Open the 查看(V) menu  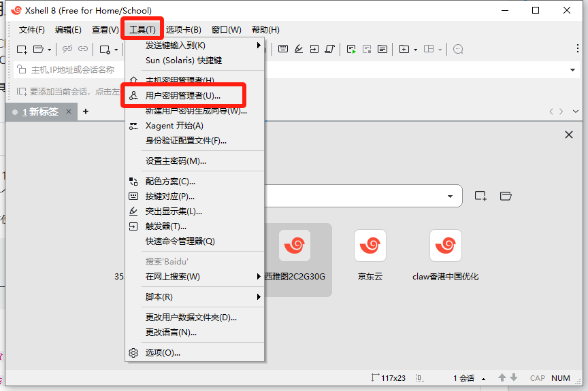tap(105, 30)
